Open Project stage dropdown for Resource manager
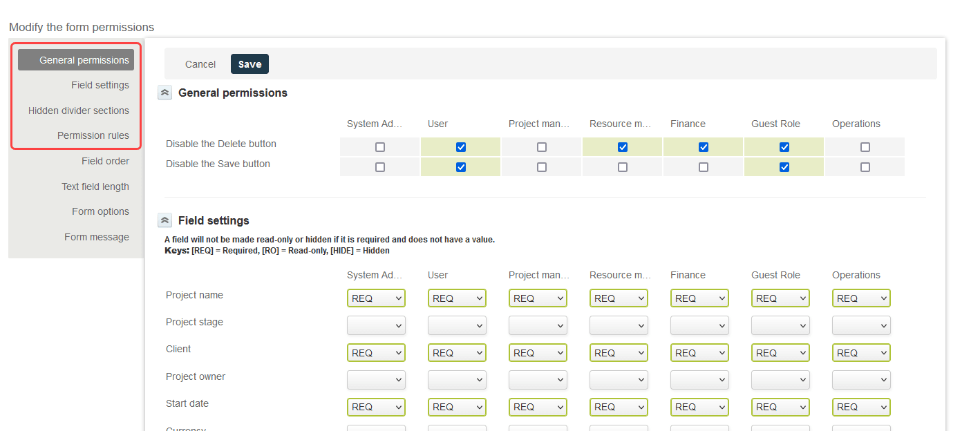The height and width of the screenshot is (431, 980). coord(619,325)
